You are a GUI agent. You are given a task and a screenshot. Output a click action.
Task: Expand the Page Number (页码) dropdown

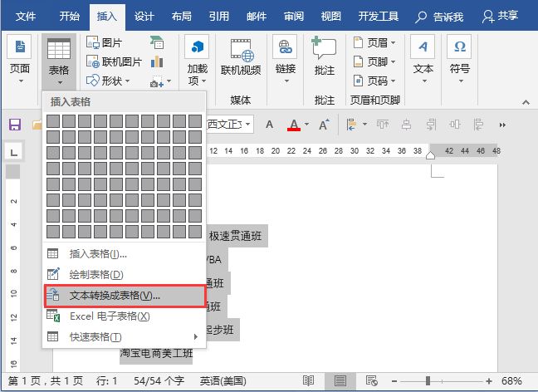374,81
